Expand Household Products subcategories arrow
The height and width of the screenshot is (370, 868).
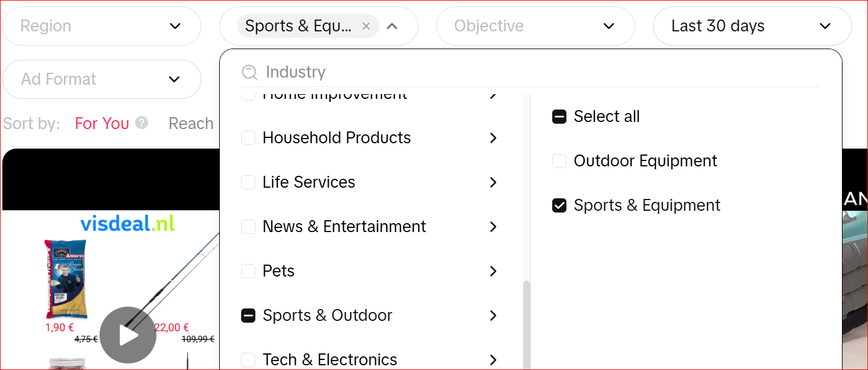point(493,138)
